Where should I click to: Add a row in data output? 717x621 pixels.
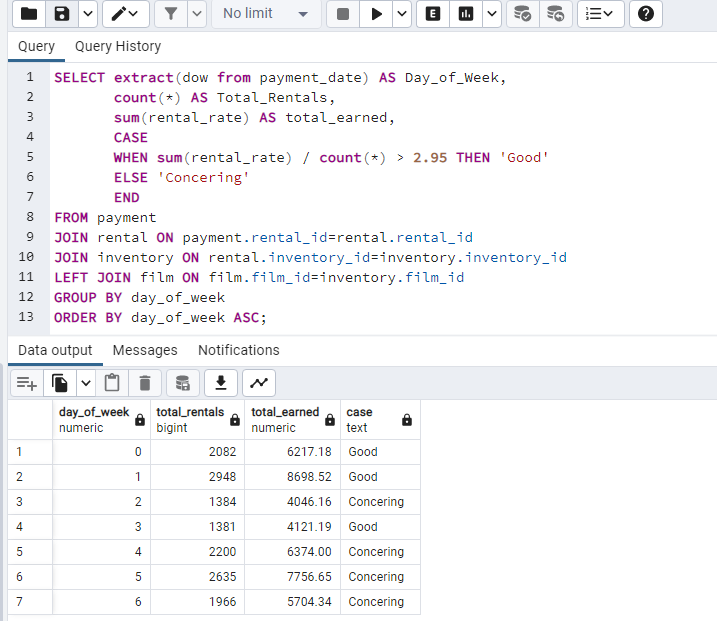pyautogui.click(x=27, y=383)
